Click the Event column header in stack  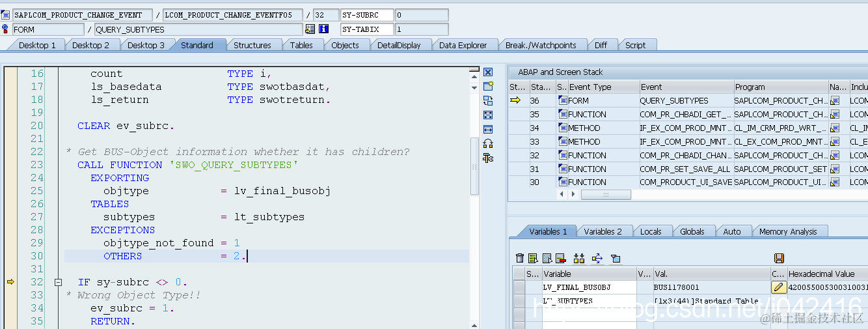686,87
